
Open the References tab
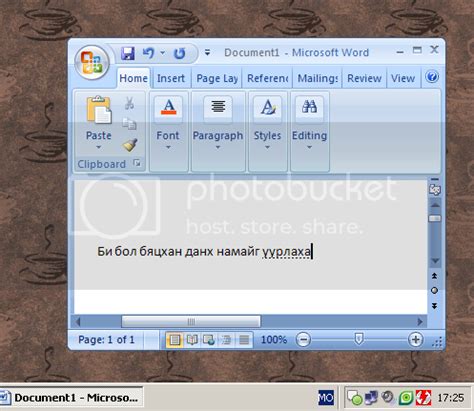267,78
